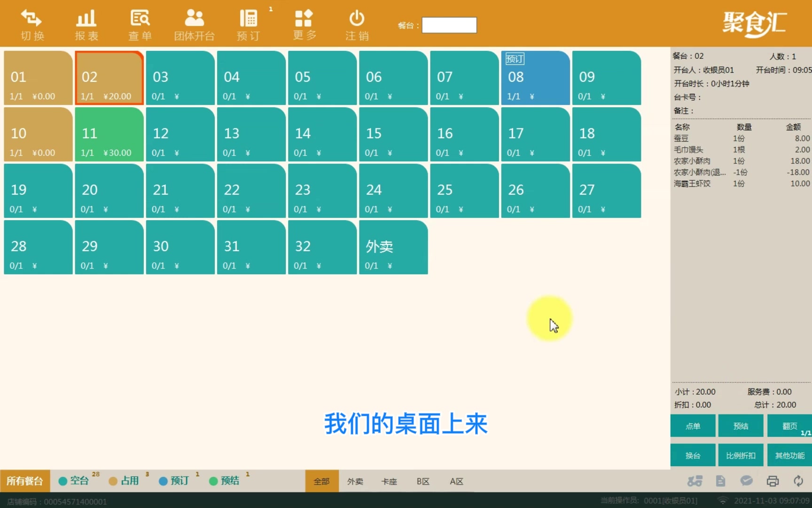Select the 蚕豆 order line
The height and width of the screenshot is (508, 812).
click(x=742, y=138)
